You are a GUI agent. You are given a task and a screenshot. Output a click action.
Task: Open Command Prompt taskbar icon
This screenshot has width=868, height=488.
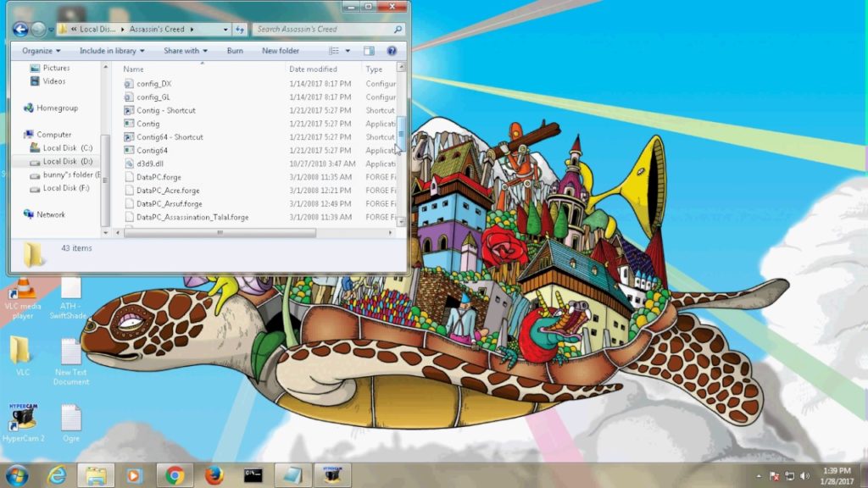253,475
